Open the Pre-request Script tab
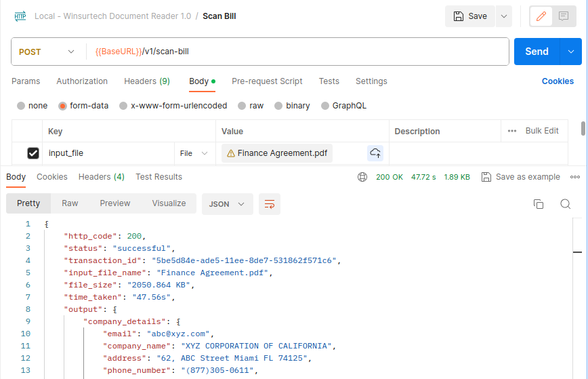The height and width of the screenshot is (379, 588). (x=267, y=81)
